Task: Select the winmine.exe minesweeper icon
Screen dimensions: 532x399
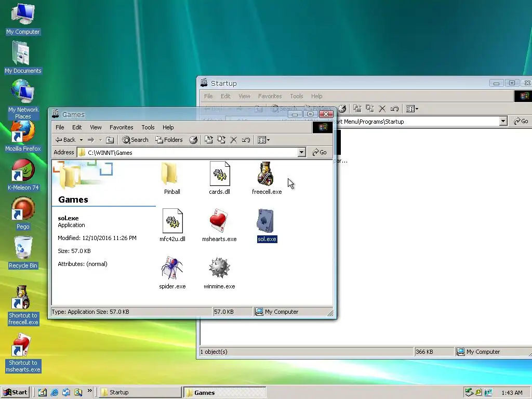Action: 219,272
